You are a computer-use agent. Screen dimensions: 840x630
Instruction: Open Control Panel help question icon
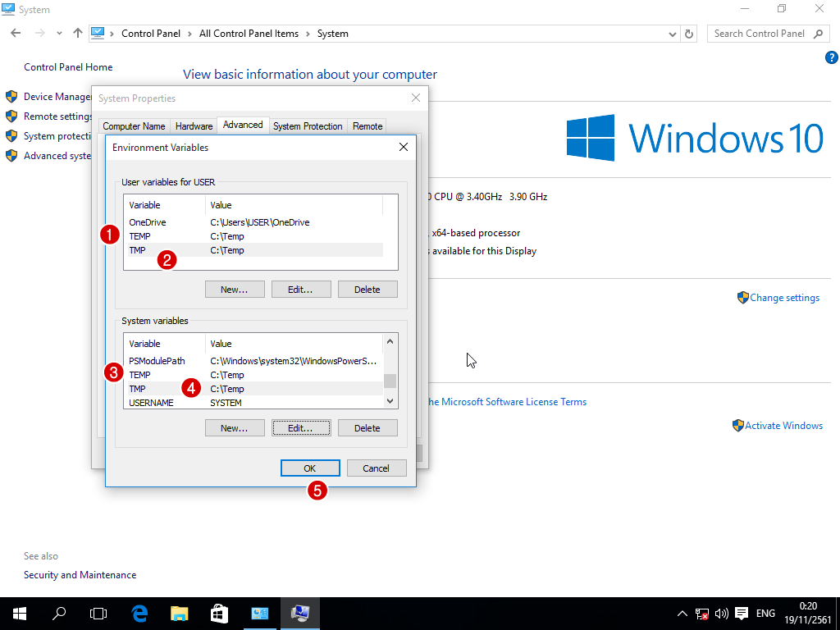pos(831,57)
